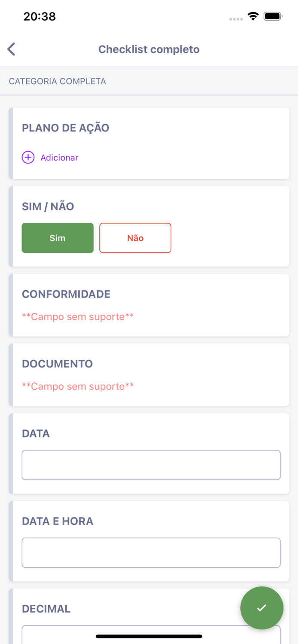Tap the Adicionar link
The image size is (298, 644).
click(59, 158)
